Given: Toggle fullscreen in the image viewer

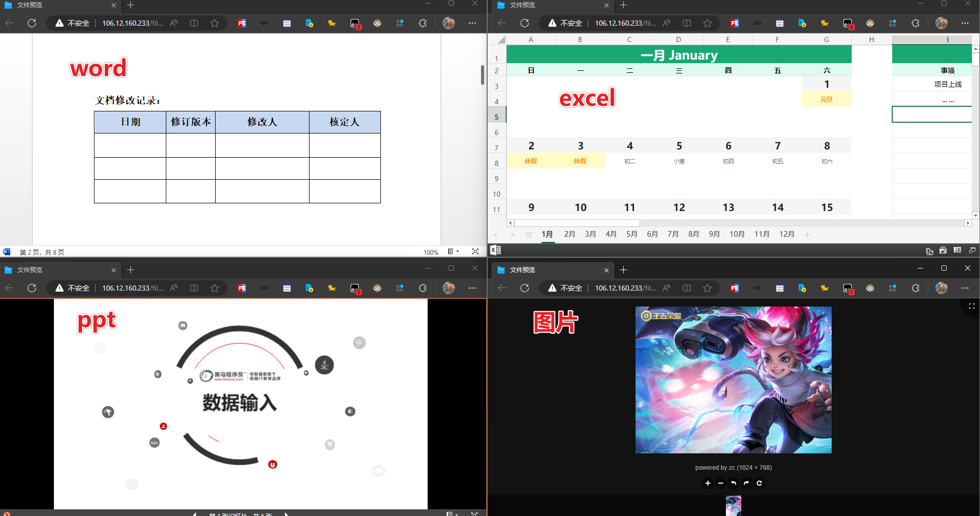Looking at the screenshot, I should [971, 306].
